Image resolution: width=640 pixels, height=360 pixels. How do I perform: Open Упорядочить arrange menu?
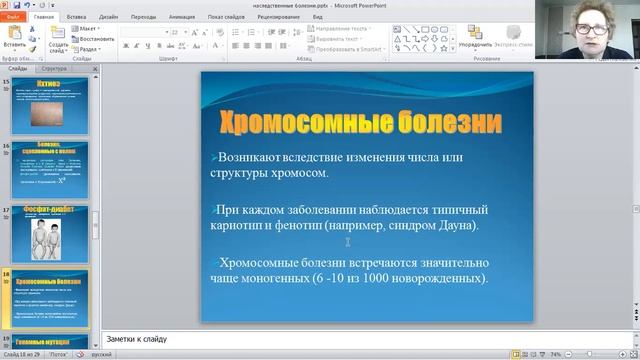[x=475, y=37]
